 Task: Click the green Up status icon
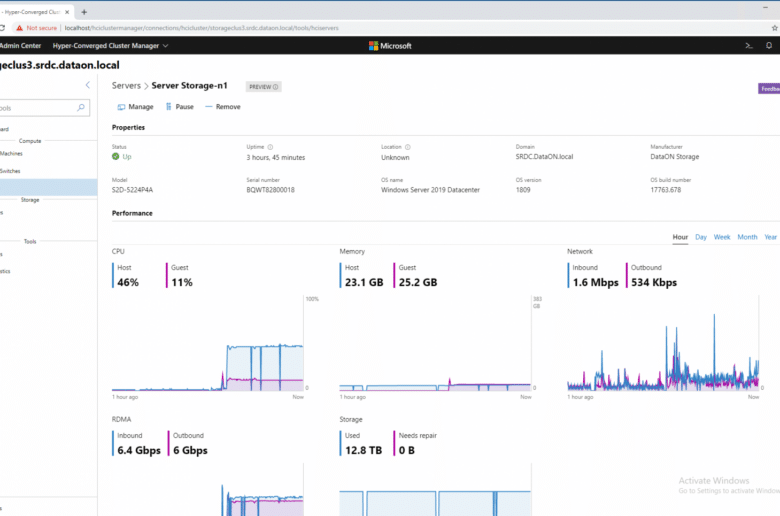(x=115, y=157)
